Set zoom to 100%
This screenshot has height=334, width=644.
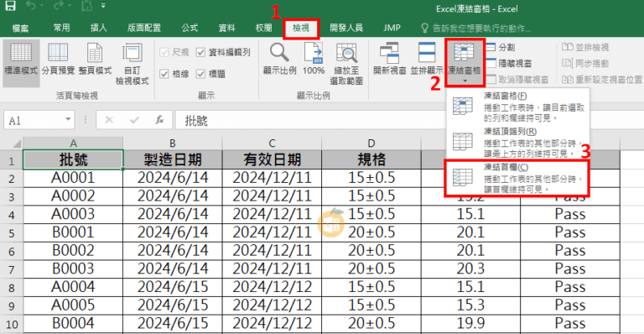point(314,60)
